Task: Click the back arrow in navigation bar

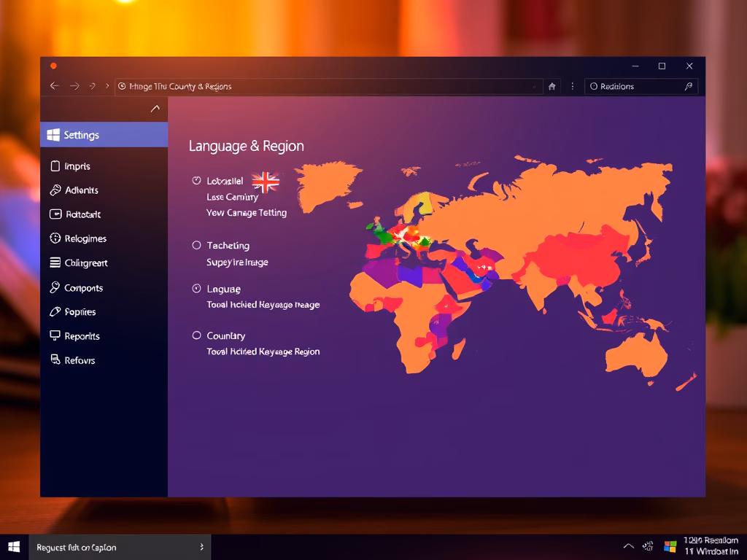Action: pos(54,86)
